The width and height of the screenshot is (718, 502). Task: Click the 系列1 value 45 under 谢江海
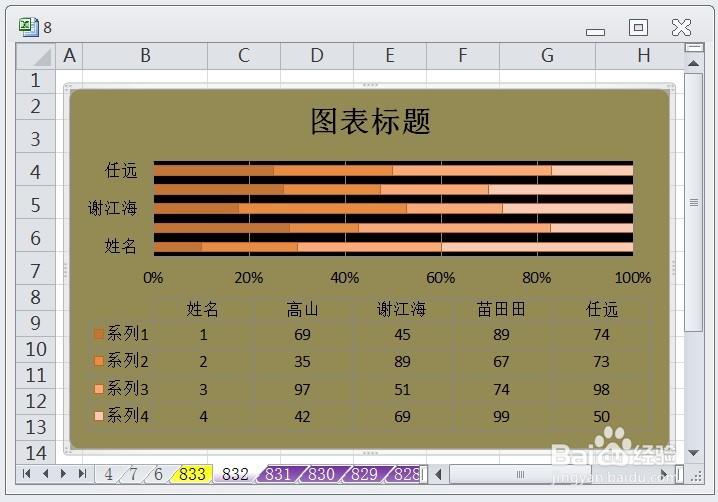tap(402, 334)
